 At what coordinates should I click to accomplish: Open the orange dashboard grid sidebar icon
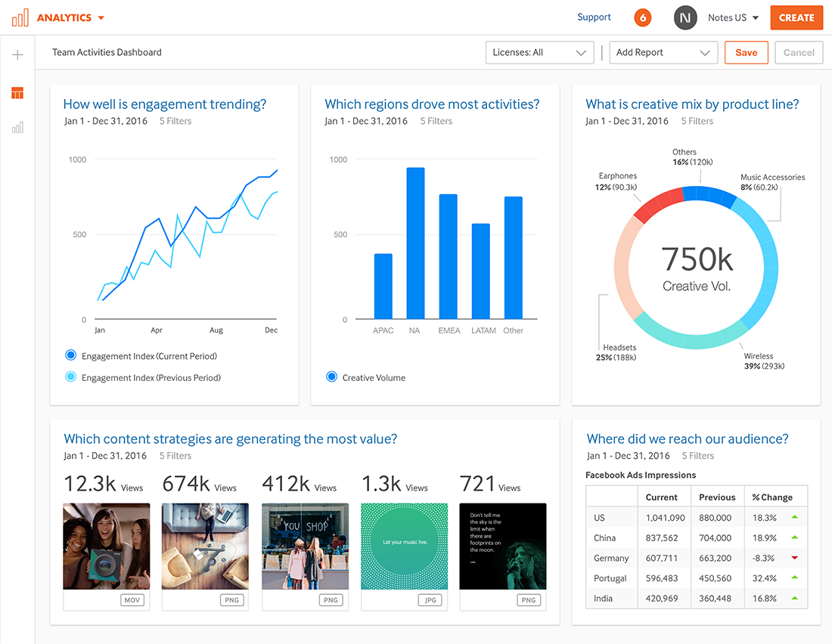point(17,93)
